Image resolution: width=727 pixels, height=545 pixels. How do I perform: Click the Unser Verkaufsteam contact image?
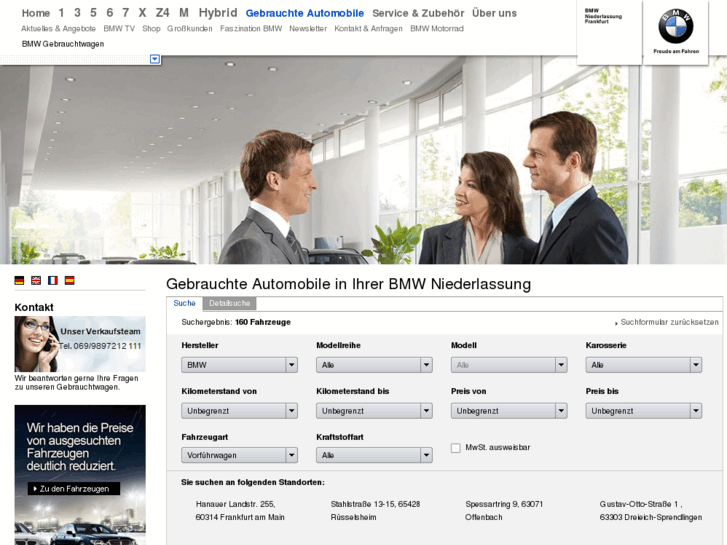[x=80, y=344]
